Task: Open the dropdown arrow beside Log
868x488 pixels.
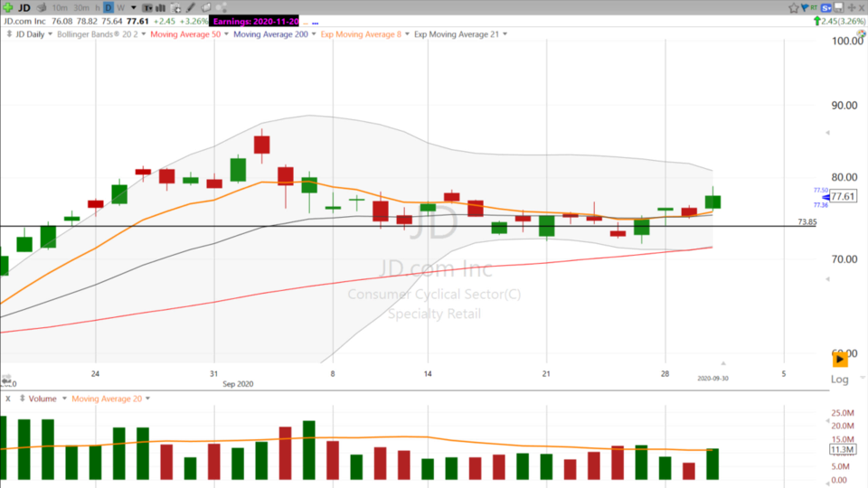Action: click(x=863, y=378)
